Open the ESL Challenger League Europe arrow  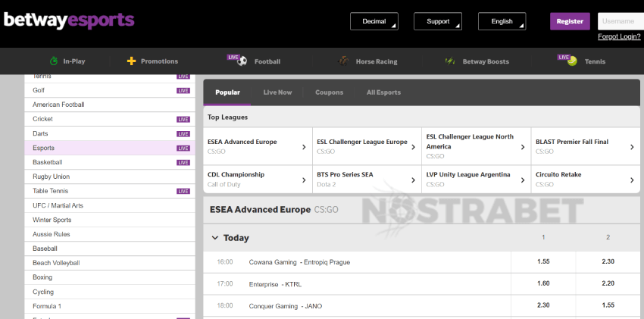click(x=414, y=146)
